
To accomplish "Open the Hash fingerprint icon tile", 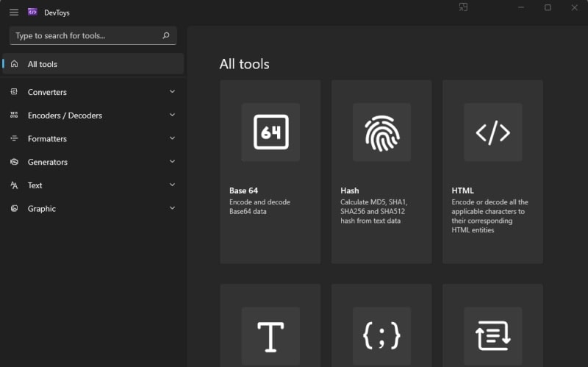I will pos(381,132).
